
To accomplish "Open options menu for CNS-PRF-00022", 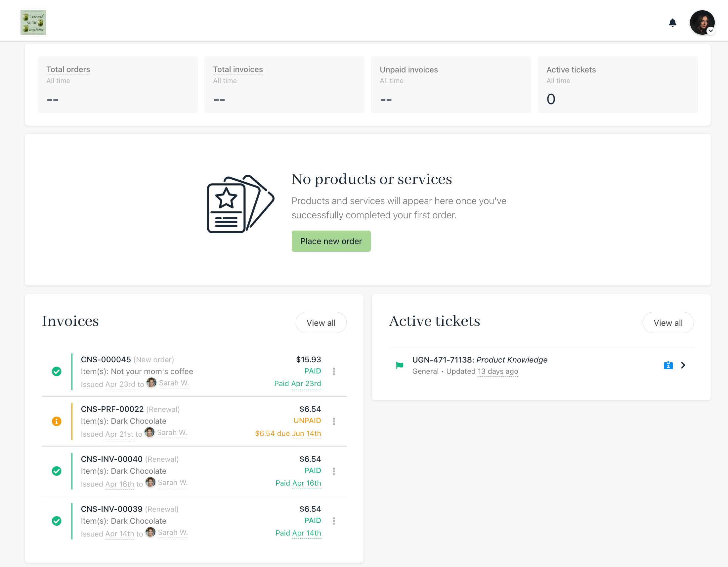I will pyautogui.click(x=334, y=421).
